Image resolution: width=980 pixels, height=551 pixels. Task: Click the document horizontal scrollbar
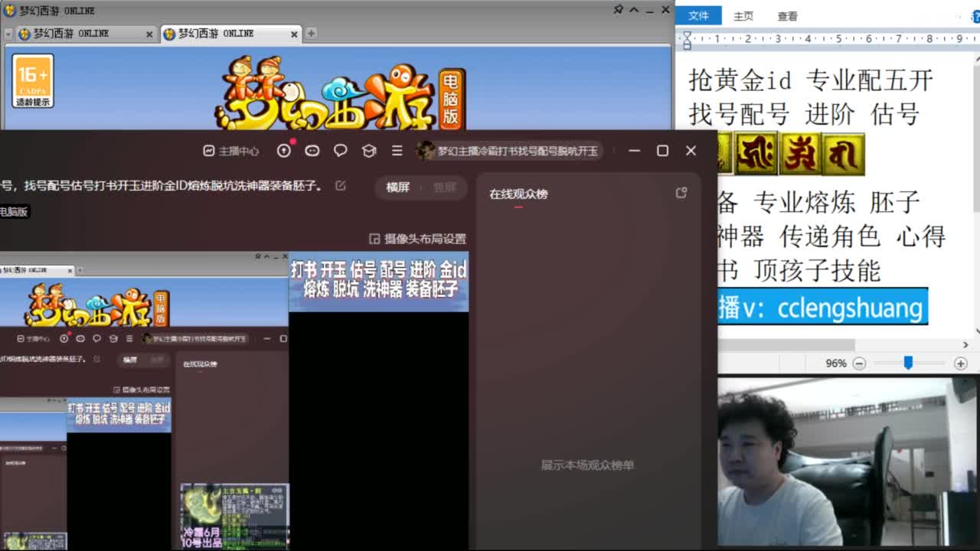(x=786, y=345)
